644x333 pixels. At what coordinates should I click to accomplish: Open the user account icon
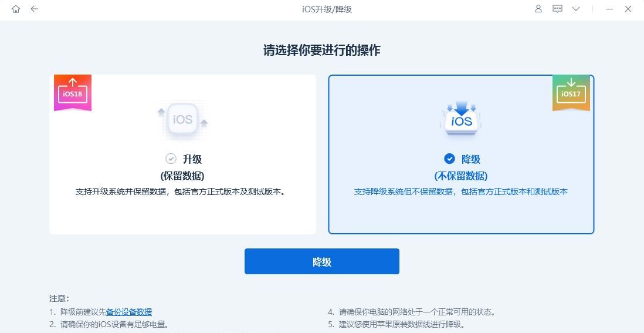coord(538,9)
